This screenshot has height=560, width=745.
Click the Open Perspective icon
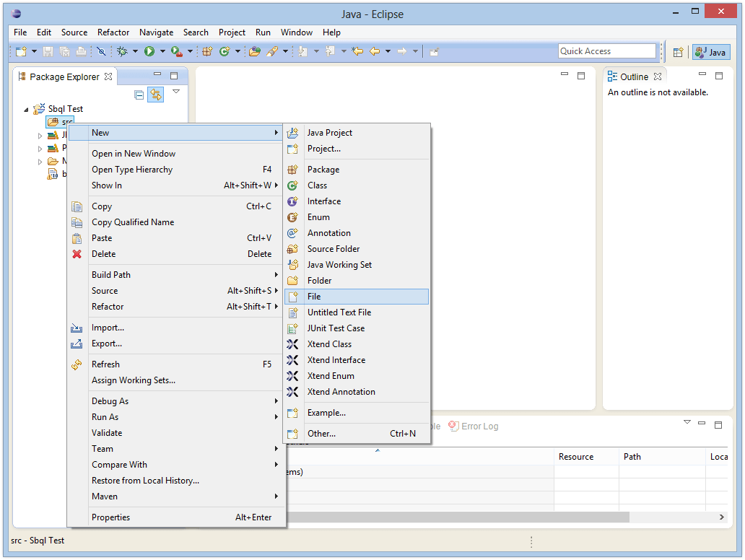tap(678, 52)
